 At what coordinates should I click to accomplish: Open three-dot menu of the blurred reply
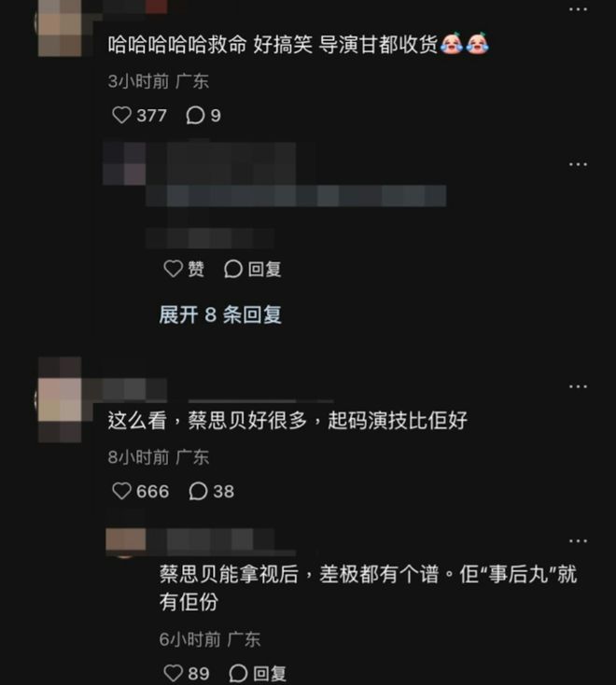pos(578,164)
